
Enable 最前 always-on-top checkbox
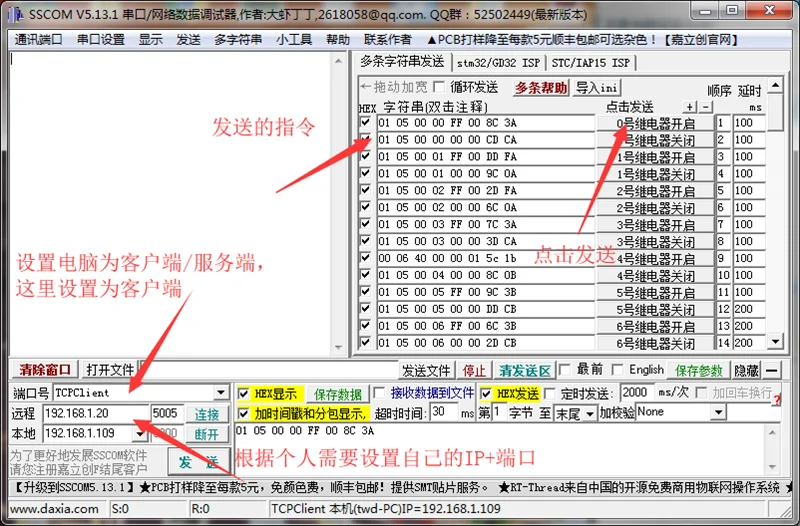[564, 369]
